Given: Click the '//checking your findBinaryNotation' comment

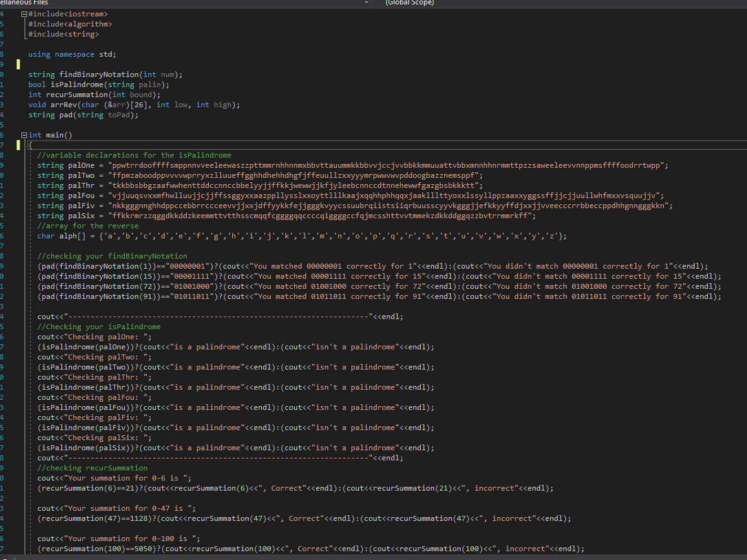Looking at the screenshot, I should [x=112, y=256].
